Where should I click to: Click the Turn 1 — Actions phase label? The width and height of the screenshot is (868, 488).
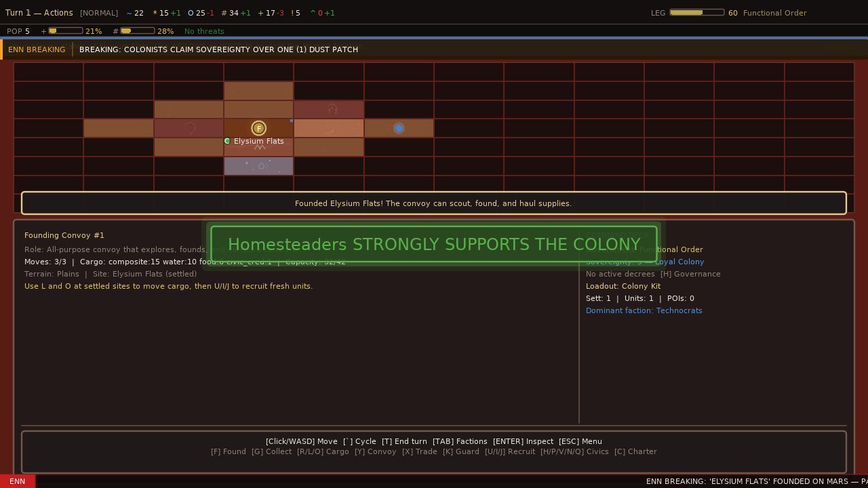[39, 13]
